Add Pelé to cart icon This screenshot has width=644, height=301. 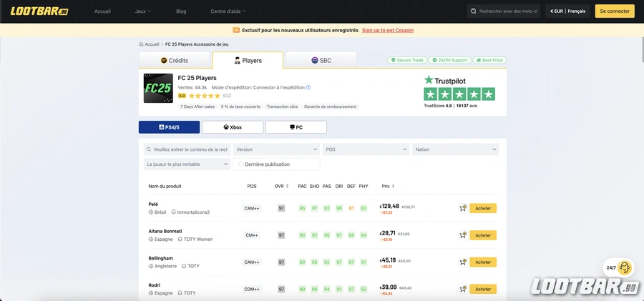coord(463,208)
